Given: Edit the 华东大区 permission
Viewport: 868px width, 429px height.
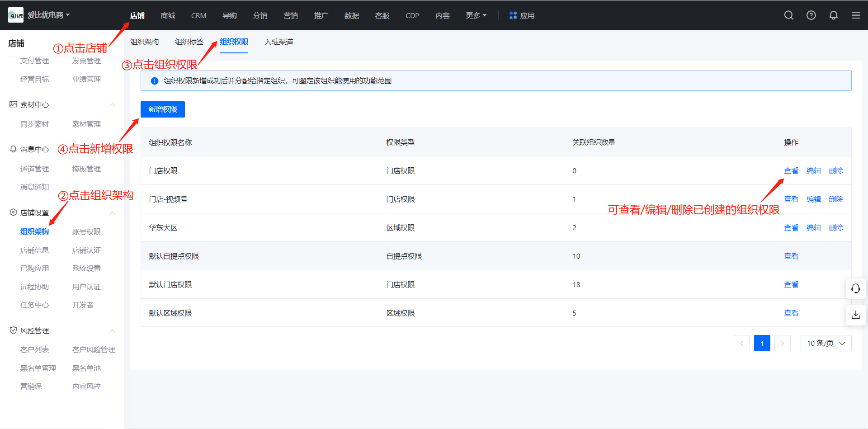Looking at the screenshot, I should tap(814, 227).
